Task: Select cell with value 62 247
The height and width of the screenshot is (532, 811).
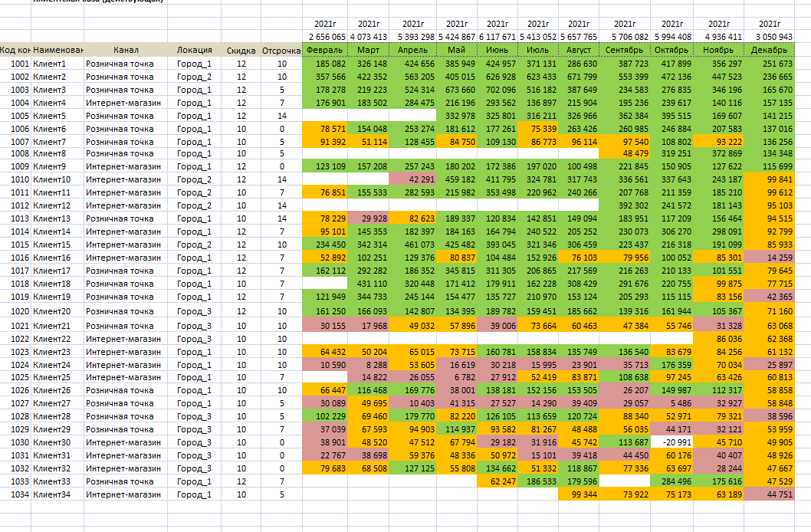Action: [497, 481]
